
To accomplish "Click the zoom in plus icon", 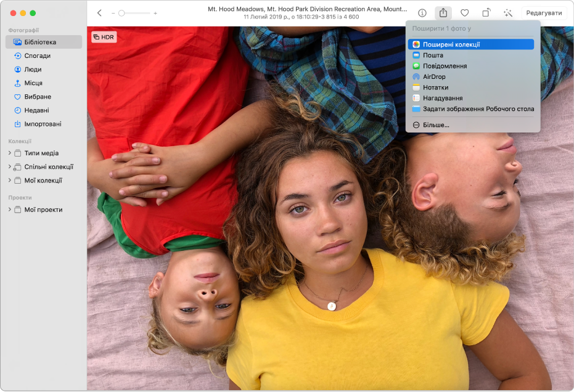I will point(155,13).
